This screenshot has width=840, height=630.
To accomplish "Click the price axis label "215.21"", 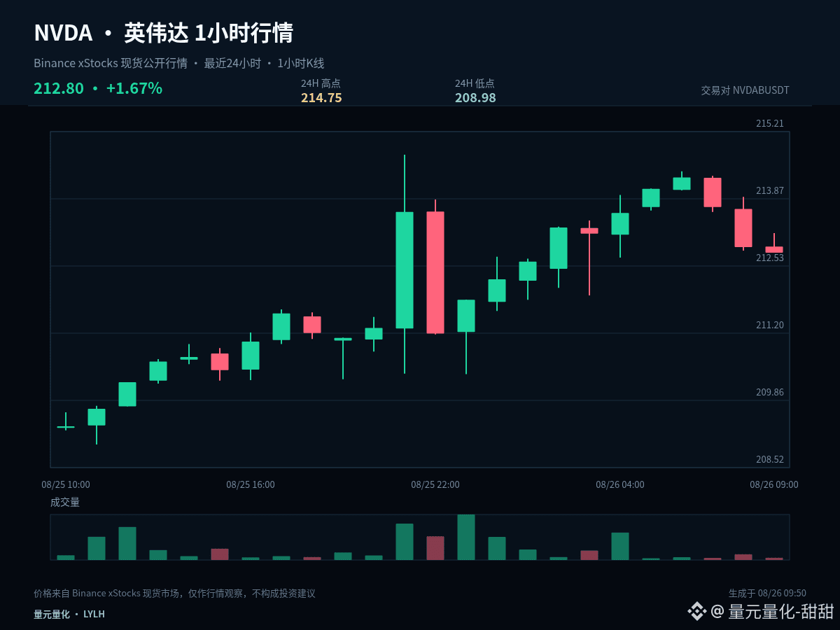I will (x=770, y=124).
